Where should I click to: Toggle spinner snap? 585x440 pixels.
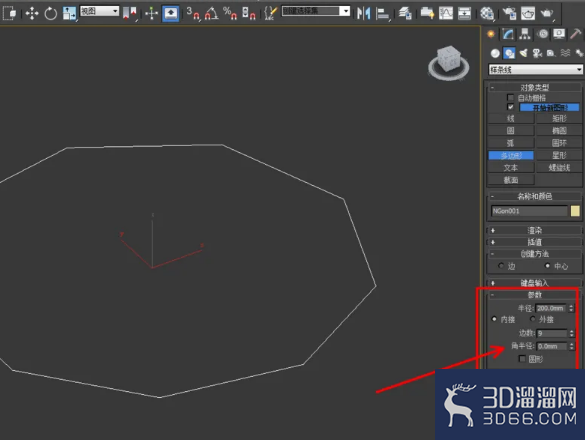point(248,13)
